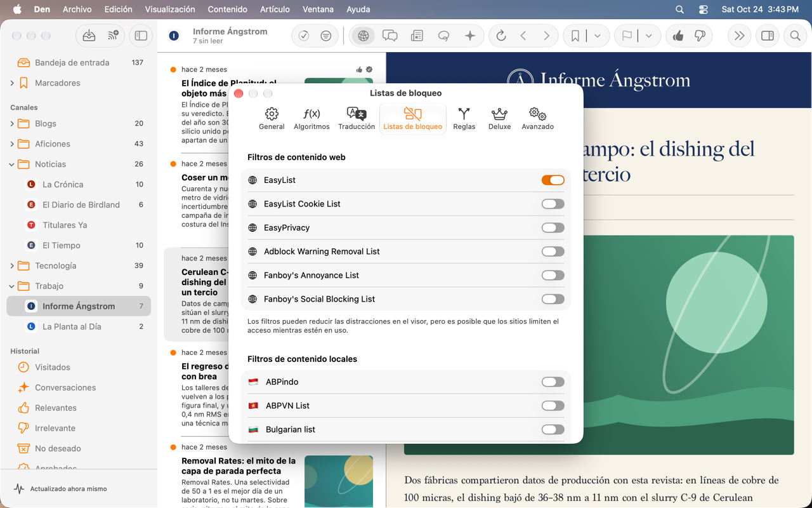Enable Fanboy's Annoyance List toggle
Screen dimensions: 812x508
point(553,276)
